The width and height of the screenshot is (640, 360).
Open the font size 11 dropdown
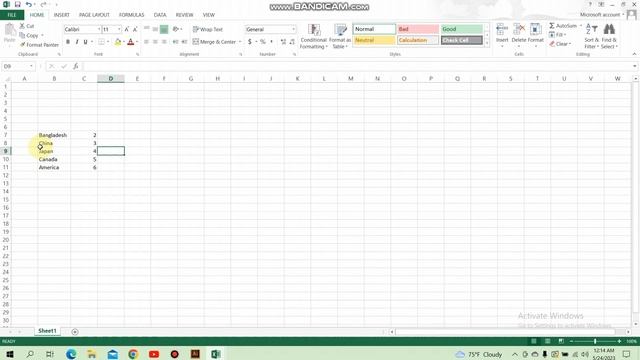coord(119,29)
